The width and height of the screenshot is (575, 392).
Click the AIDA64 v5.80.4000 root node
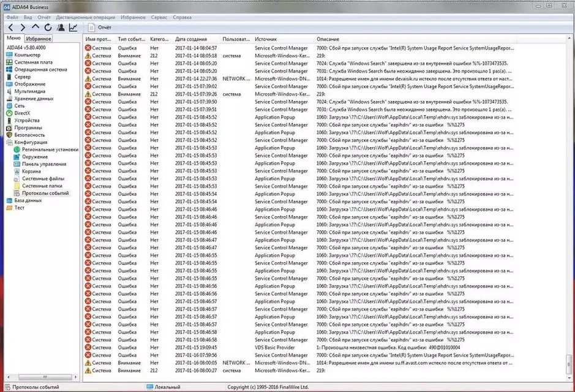26,48
